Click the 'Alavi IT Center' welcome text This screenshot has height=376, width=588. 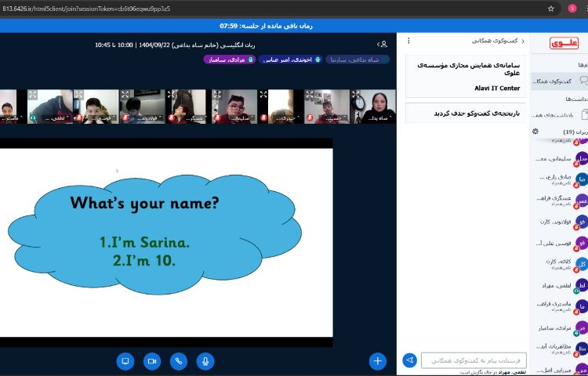tap(497, 89)
